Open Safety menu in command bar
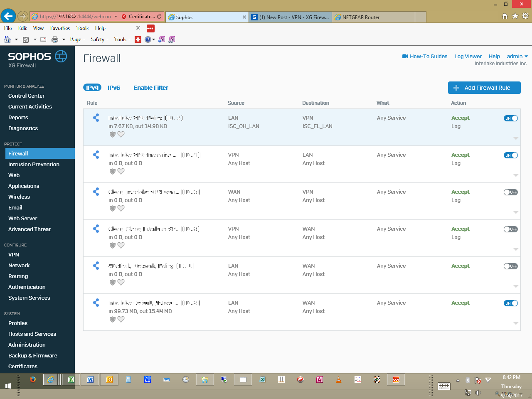This screenshot has height=399, width=532. (98, 39)
